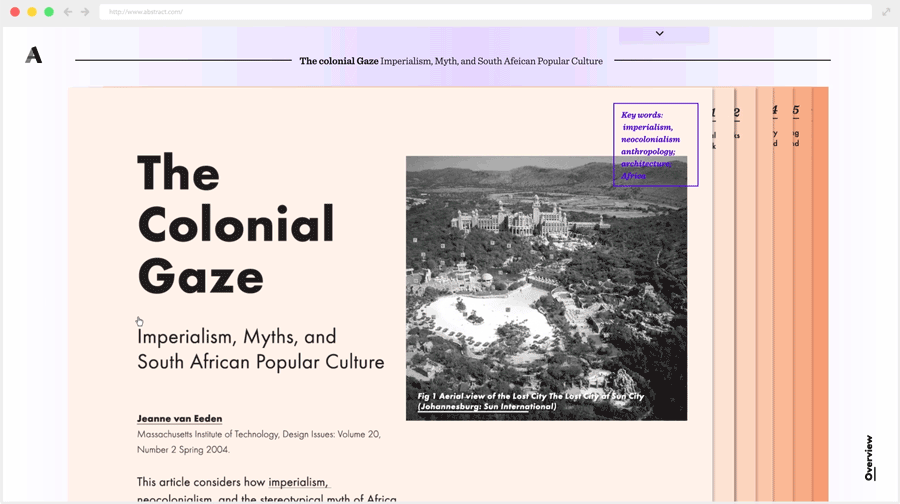Click author name Jeanne van Eeden
This screenshot has height=504, width=900.
click(180, 419)
